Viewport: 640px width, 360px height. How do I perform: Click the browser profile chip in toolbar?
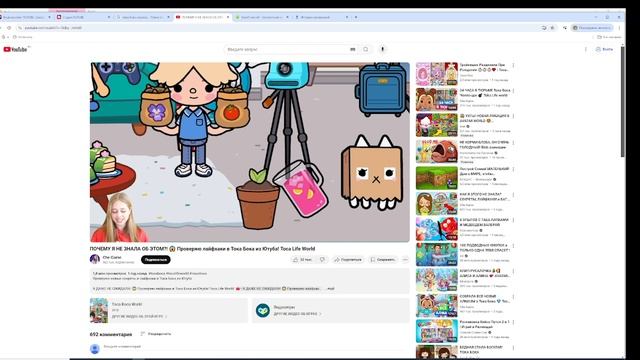[592, 28]
